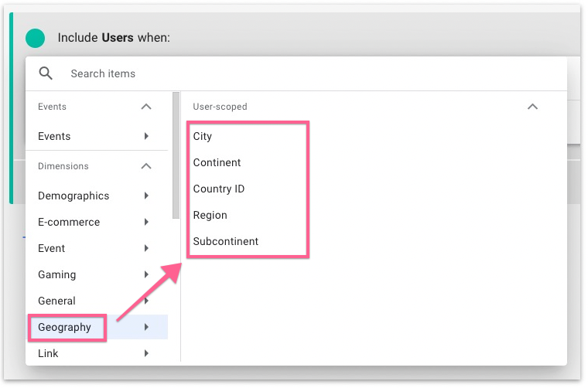Collapse the User-scoped section chevron

pos(532,107)
